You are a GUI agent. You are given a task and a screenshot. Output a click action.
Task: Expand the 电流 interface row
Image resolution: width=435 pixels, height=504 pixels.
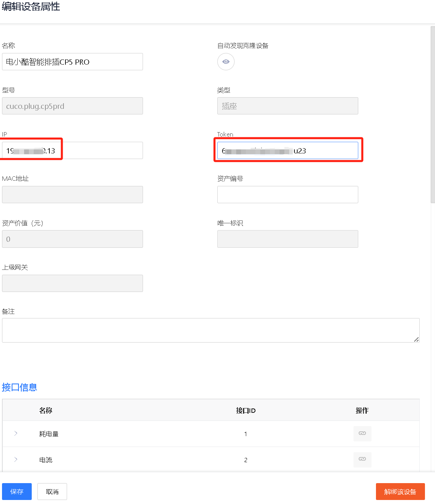[16, 459]
